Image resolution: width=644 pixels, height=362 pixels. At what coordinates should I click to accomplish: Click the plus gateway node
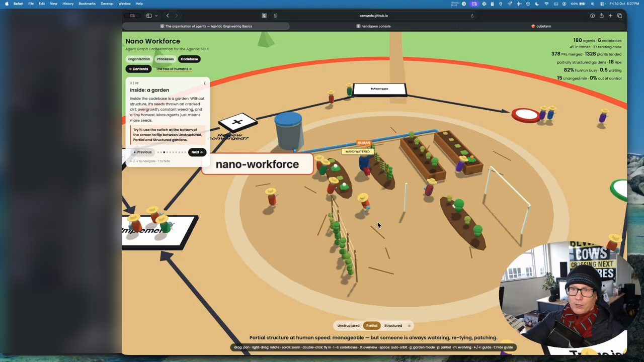pos(237,122)
